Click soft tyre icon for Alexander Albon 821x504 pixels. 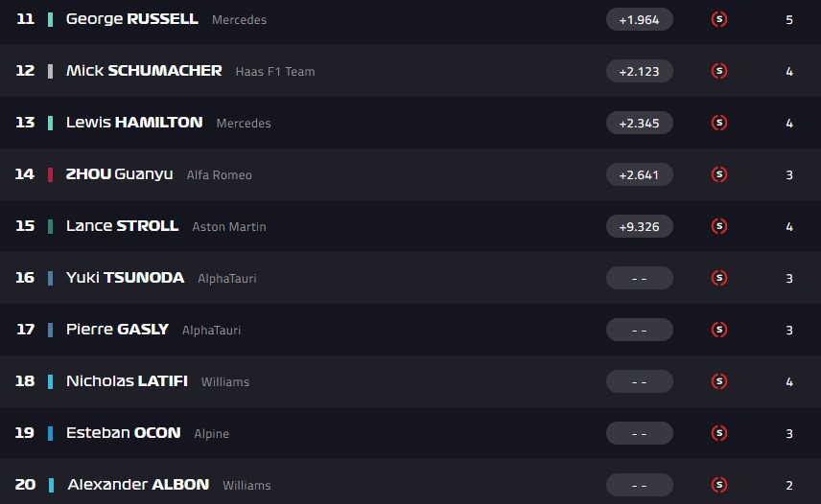pyautogui.click(x=719, y=485)
